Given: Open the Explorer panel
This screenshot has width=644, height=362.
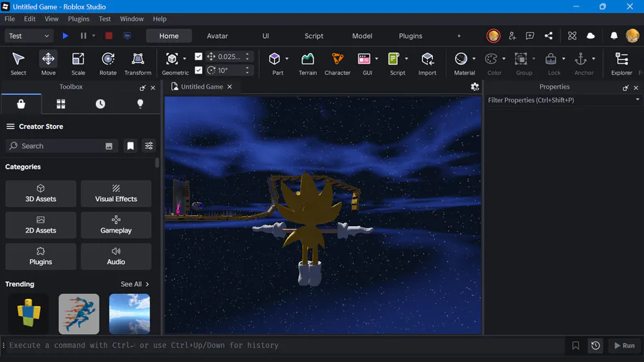Looking at the screenshot, I should [x=621, y=64].
